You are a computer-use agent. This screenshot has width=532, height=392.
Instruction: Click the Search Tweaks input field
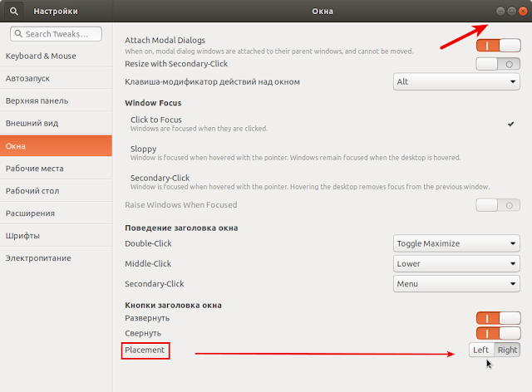(56, 34)
